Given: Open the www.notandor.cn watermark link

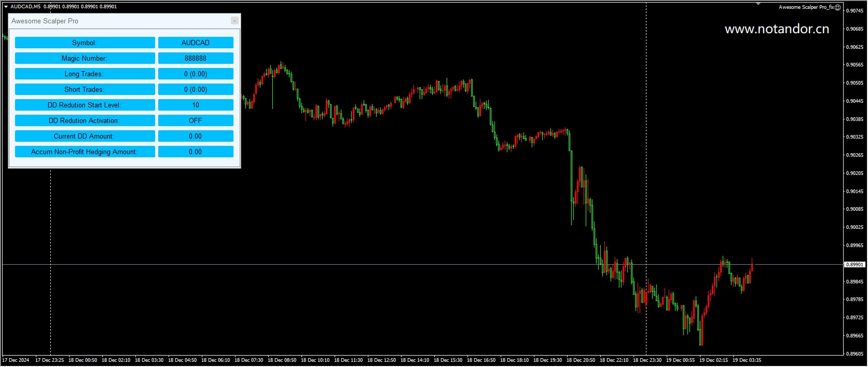Looking at the screenshot, I should [777, 29].
